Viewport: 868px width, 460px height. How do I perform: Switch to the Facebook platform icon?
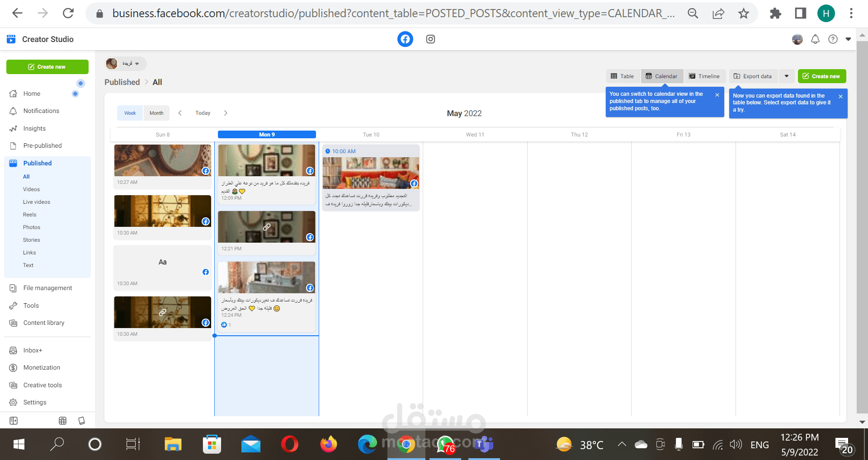pos(405,39)
